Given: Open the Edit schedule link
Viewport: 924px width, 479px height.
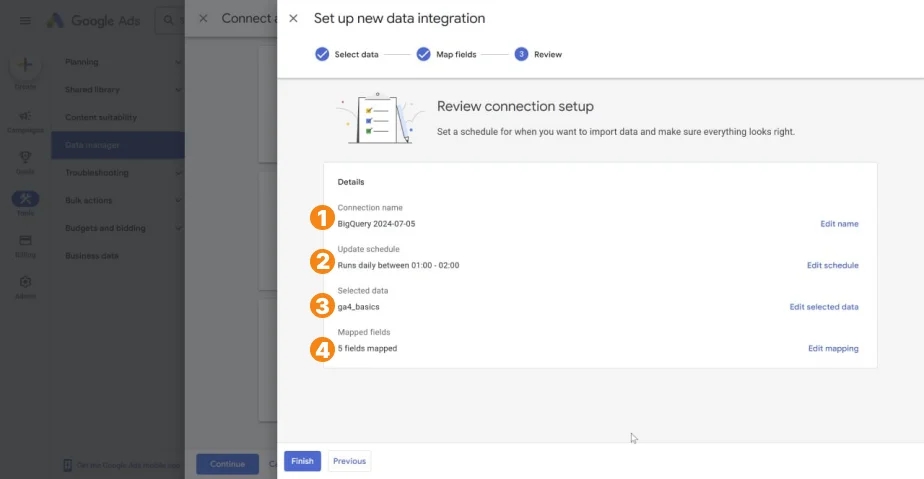Looking at the screenshot, I should pos(833,265).
